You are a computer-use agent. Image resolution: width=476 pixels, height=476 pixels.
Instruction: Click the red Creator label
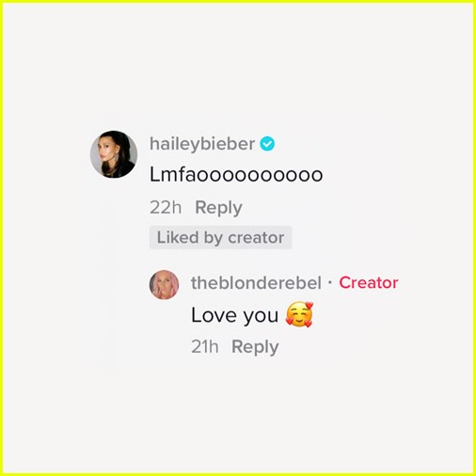[369, 282]
